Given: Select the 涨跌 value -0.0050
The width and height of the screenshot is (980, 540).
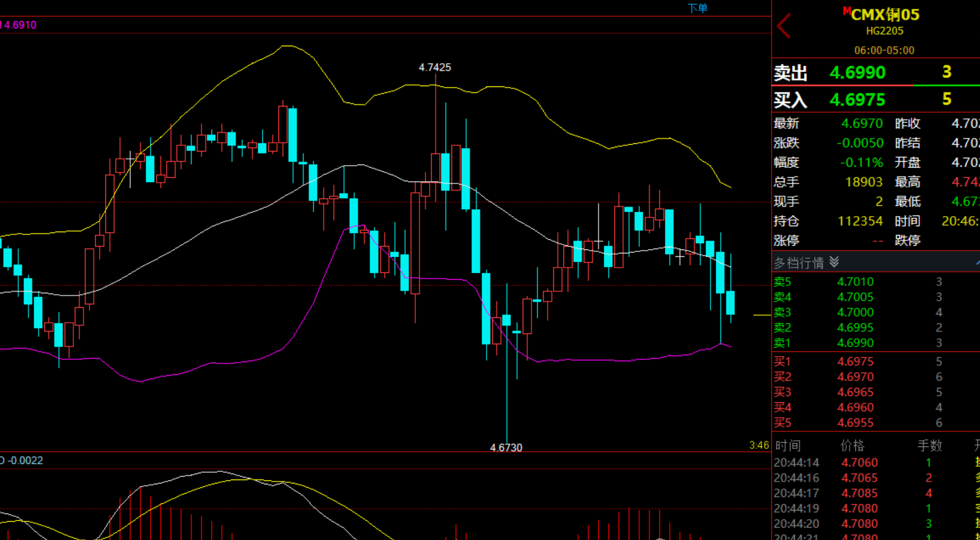Looking at the screenshot, I should click(860, 143).
